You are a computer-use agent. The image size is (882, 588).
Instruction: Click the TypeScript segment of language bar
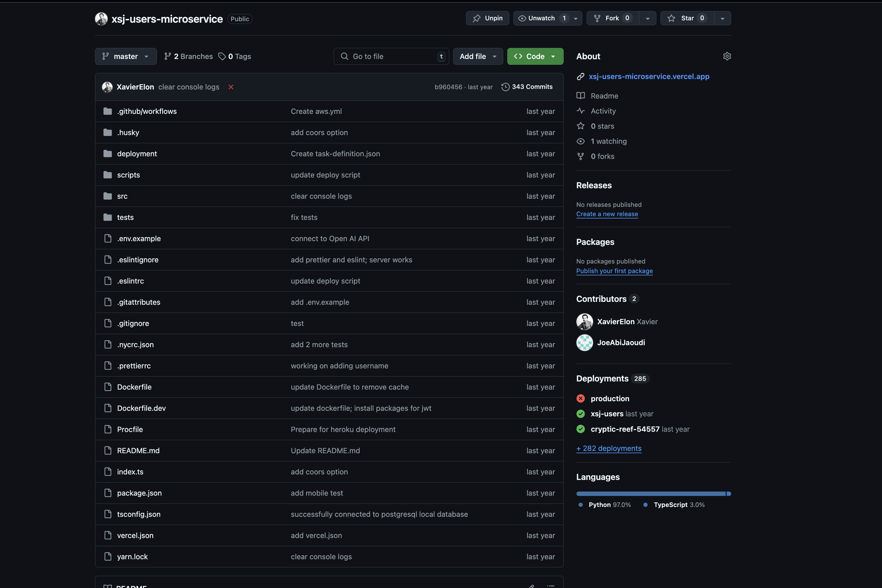coord(729,494)
